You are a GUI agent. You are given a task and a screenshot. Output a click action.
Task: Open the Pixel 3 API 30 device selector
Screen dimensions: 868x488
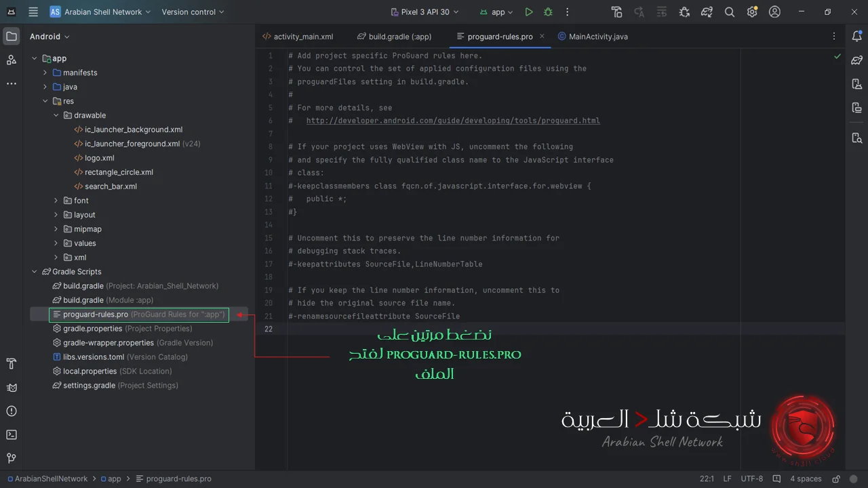pos(426,12)
